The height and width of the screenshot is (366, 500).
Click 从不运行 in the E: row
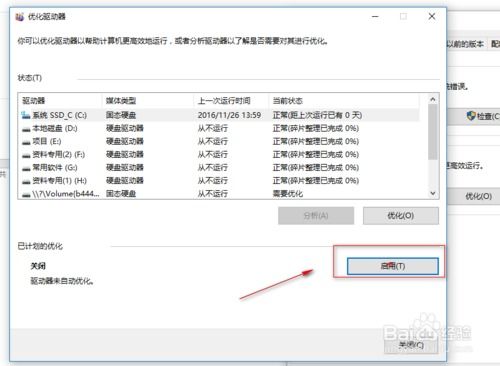[x=213, y=141]
